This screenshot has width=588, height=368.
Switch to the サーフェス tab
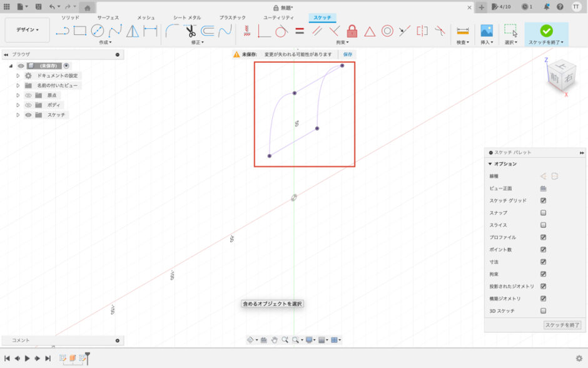pyautogui.click(x=108, y=18)
